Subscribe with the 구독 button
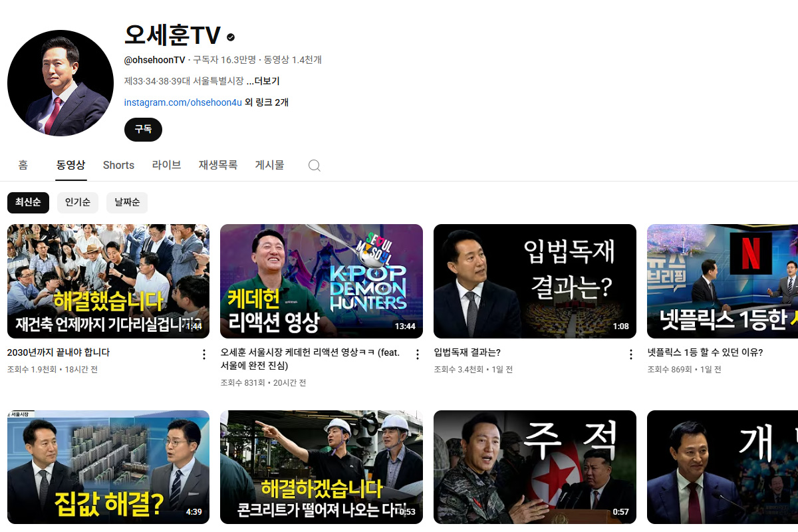This screenshot has height=532, width=798. click(143, 130)
